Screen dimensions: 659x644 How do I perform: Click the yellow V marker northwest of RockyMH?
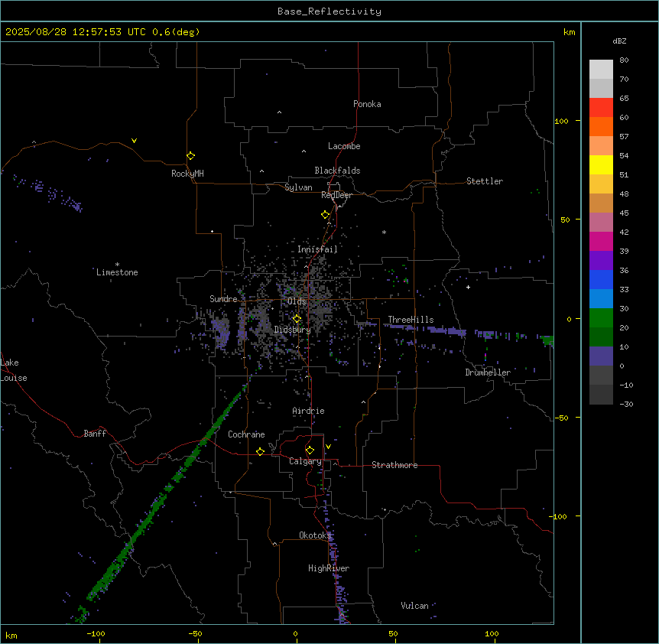(134, 141)
